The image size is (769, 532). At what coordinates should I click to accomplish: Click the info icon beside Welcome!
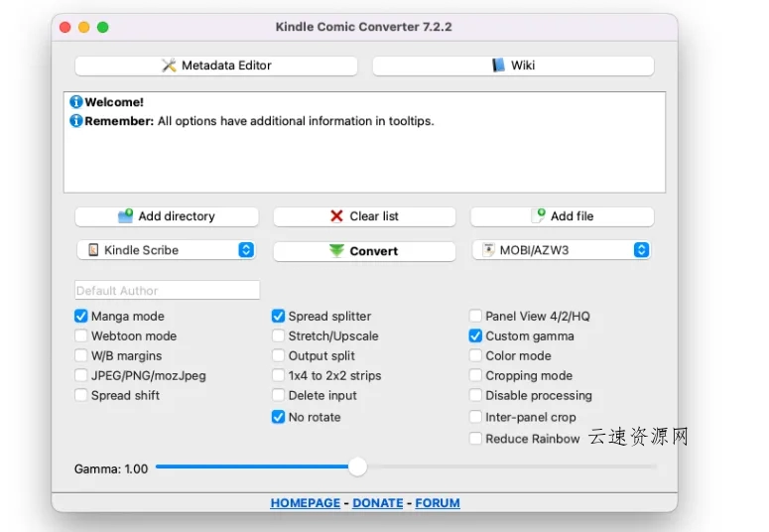(76, 101)
